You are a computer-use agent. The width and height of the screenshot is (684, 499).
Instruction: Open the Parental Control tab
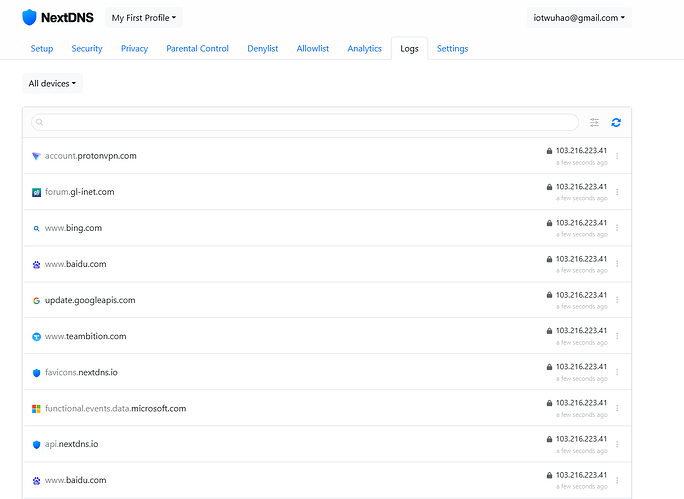[x=197, y=48]
